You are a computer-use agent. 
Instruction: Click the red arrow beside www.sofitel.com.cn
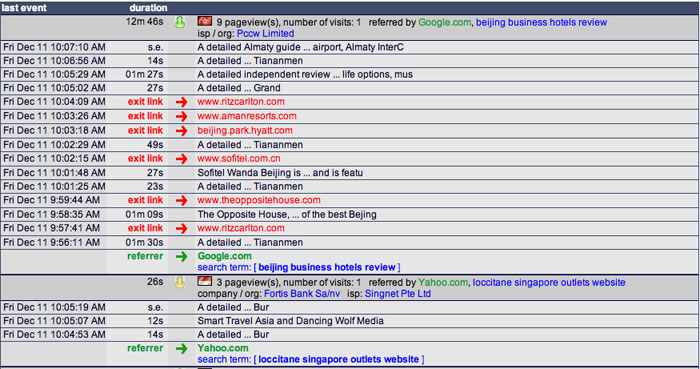(181, 159)
